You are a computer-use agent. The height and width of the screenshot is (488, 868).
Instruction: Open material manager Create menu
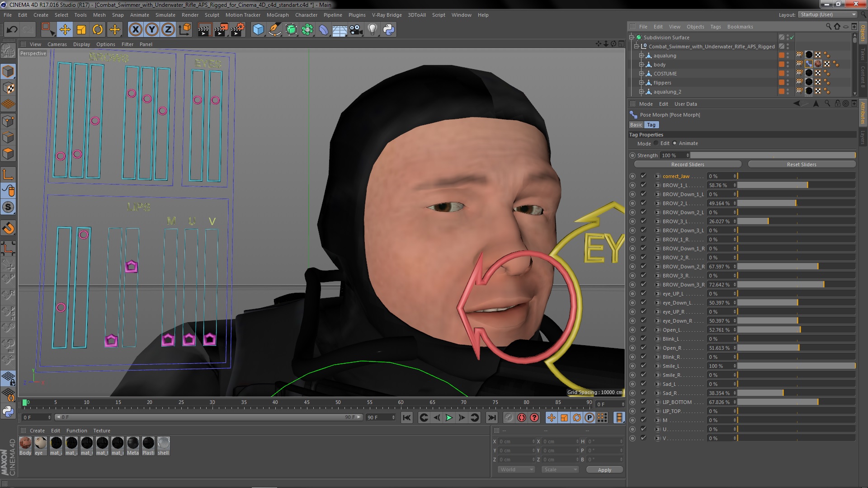click(x=37, y=431)
